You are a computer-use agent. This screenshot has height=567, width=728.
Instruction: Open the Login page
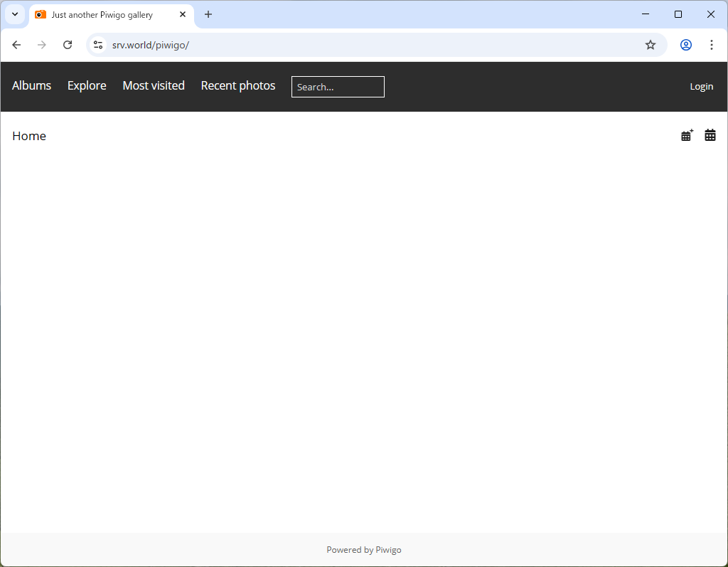tap(701, 86)
